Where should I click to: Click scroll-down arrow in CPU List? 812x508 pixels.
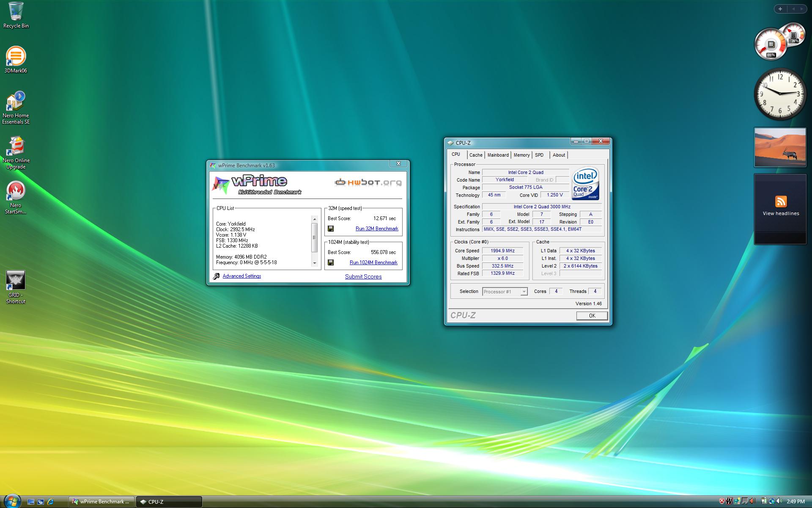[x=314, y=263]
